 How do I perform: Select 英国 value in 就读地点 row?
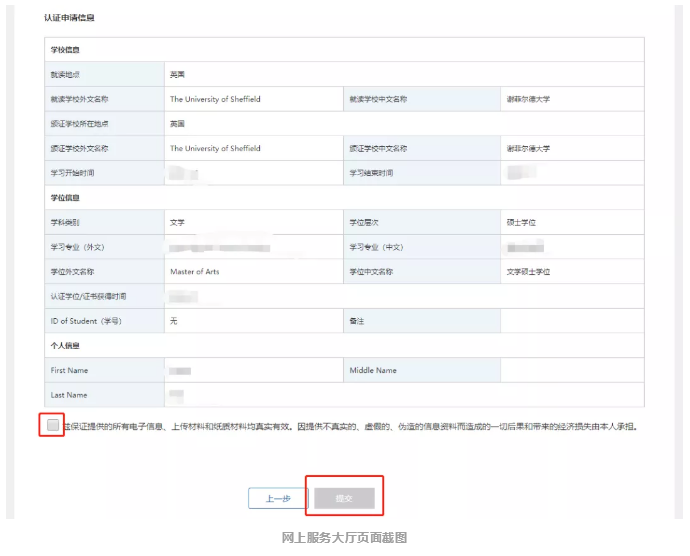click(x=177, y=74)
